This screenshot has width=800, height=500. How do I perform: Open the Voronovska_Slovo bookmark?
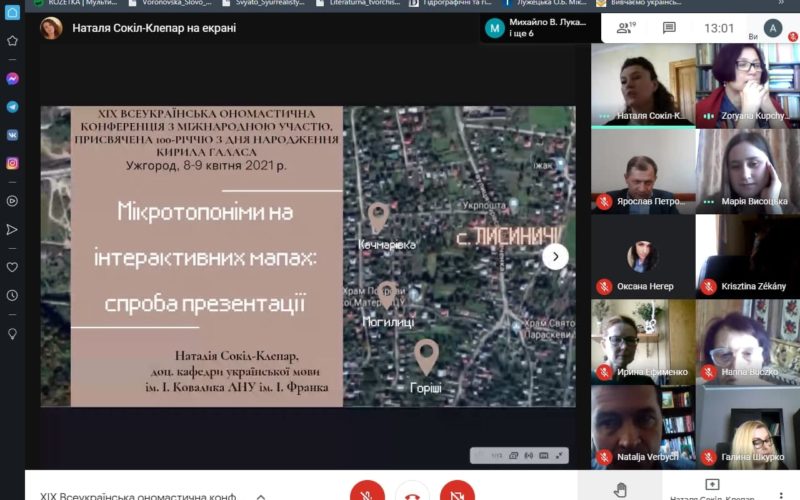175,3
